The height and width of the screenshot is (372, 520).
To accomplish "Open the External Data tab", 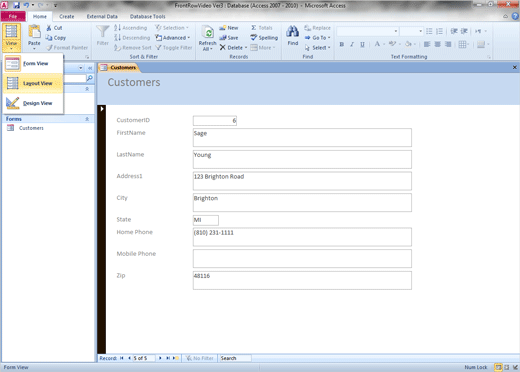I will coord(102,16).
